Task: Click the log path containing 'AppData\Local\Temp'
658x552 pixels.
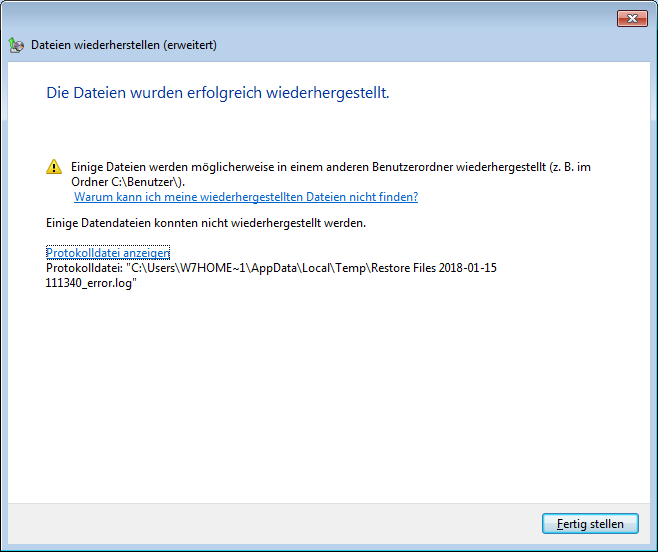Action: coord(312,268)
